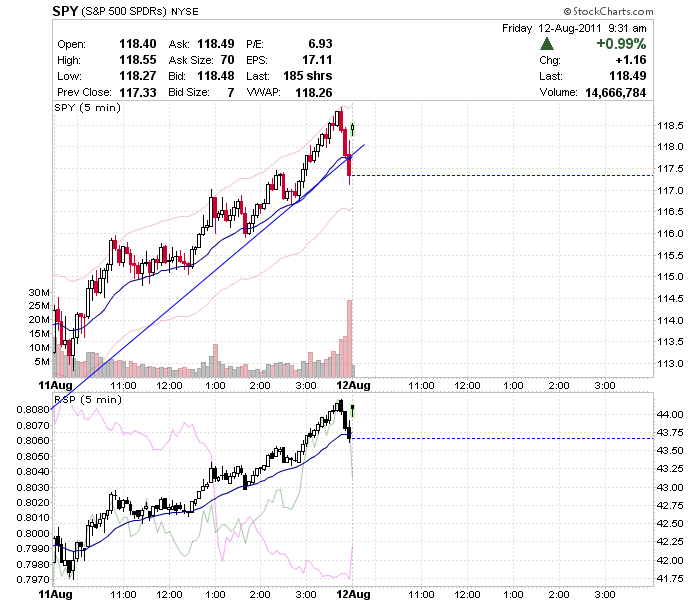Click the Bid price 118.48
Viewport: 700px width, 603px height.
pos(216,76)
